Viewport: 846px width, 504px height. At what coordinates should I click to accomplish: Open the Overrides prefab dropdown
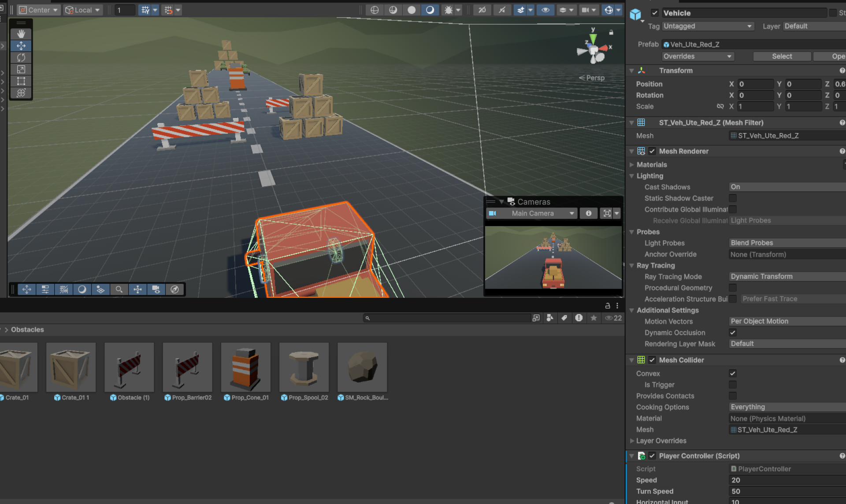pyautogui.click(x=698, y=56)
